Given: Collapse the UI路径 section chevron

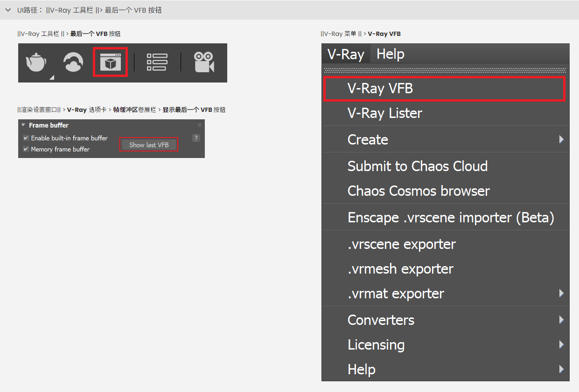Looking at the screenshot, I should tap(8, 10).
